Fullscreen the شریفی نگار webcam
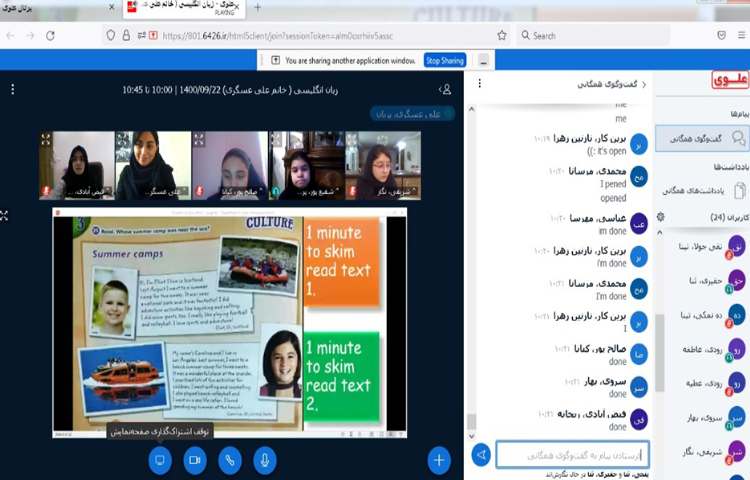750x480 pixels. tap(353, 139)
